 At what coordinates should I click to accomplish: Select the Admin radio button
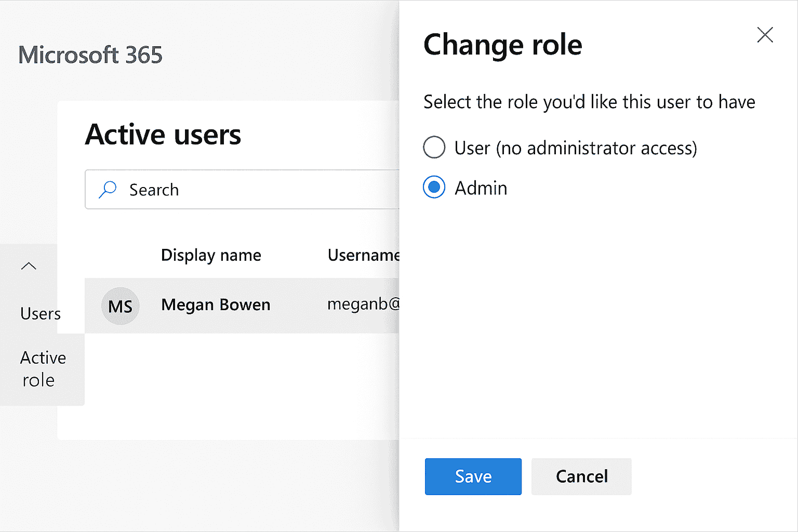434,188
